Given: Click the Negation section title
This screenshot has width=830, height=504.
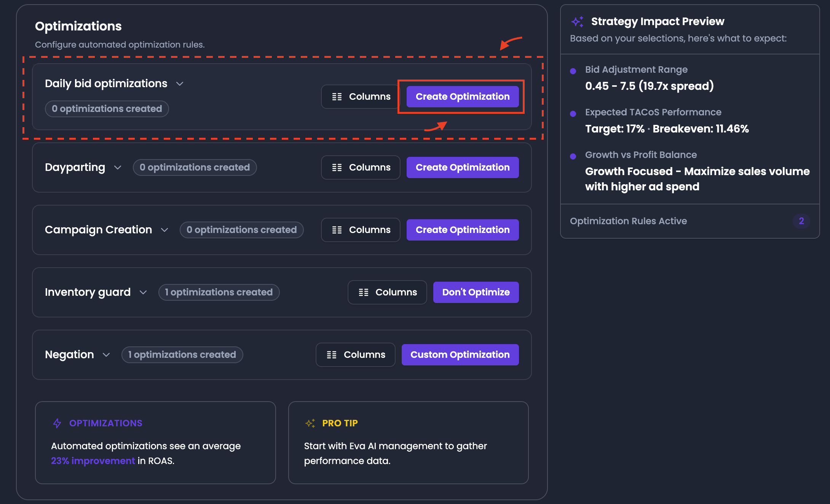Looking at the screenshot, I should point(69,355).
